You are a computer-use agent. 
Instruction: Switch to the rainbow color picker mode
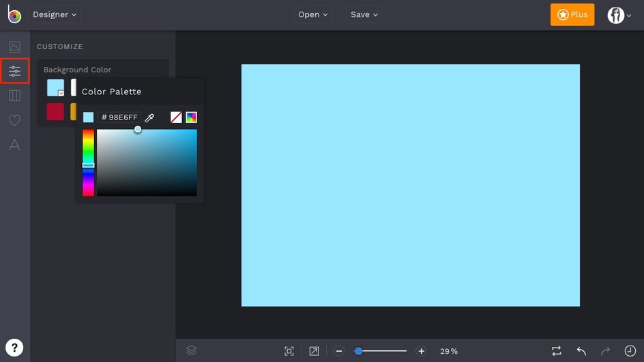click(x=192, y=117)
